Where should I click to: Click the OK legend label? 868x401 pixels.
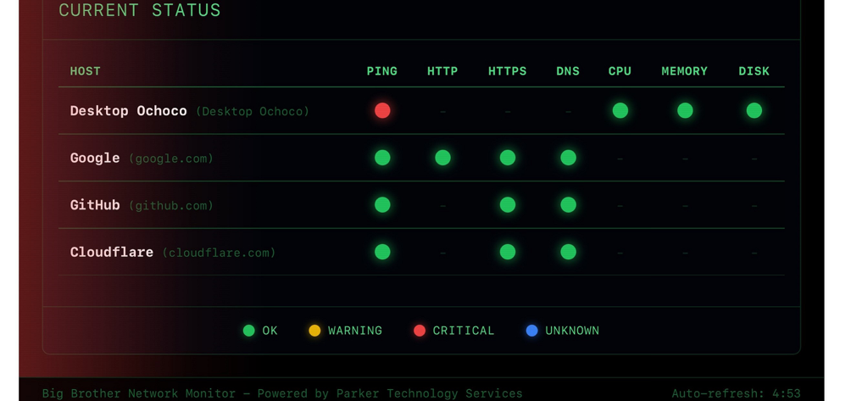pos(270,331)
